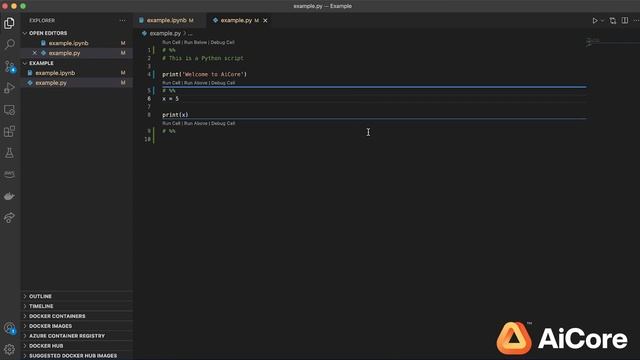Close the example.py editor tab

tap(265, 20)
